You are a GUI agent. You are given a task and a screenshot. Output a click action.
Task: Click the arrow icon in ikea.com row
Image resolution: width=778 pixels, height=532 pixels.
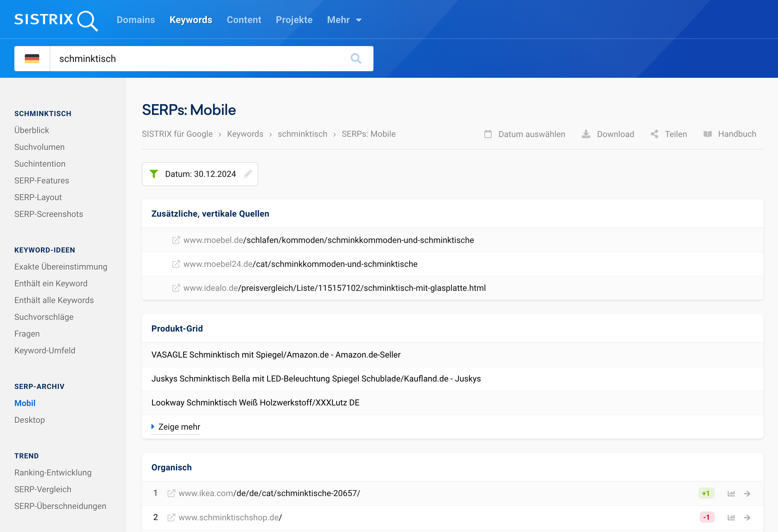click(747, 493)
